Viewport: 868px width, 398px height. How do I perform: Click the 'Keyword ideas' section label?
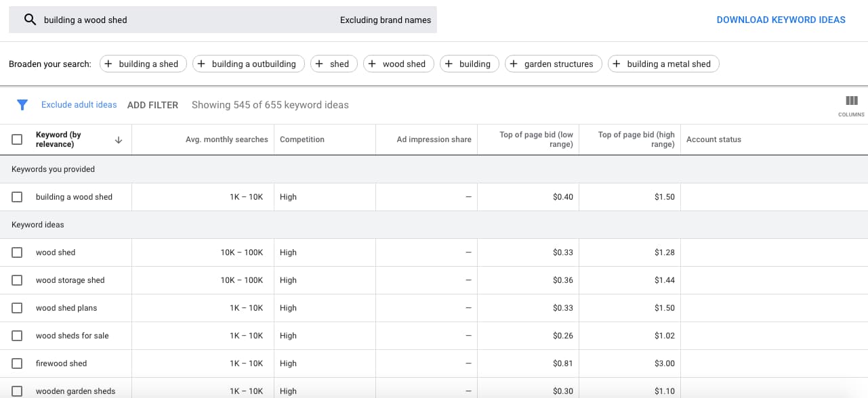(x=38, y=225)
